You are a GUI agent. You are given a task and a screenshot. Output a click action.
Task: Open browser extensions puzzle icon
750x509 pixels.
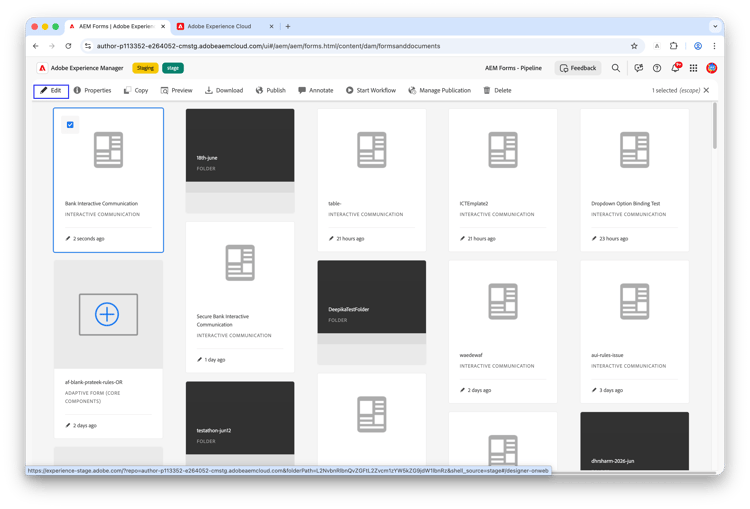click(x=673, y=46)
